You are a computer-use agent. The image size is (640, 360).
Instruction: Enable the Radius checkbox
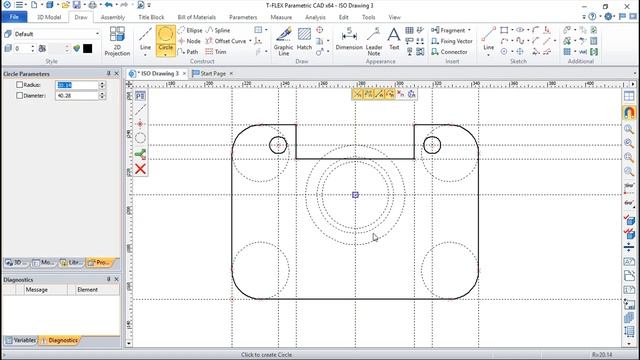click(19, 84)
